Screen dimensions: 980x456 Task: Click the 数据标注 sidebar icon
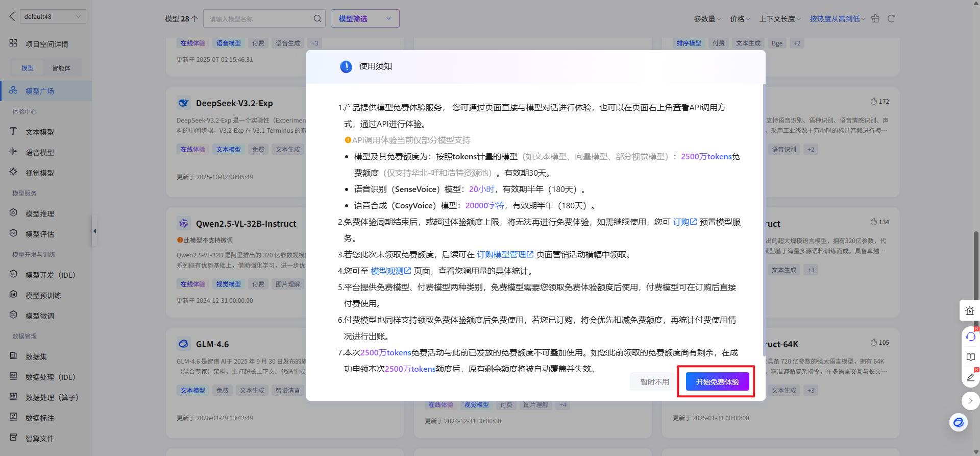pos(14,417)
